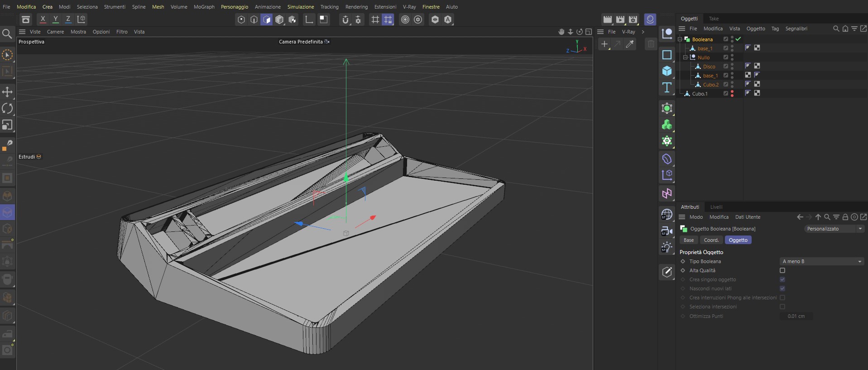Toggle Seleziona intersezioni checkbox
The image size is (868, 370).
782,307
